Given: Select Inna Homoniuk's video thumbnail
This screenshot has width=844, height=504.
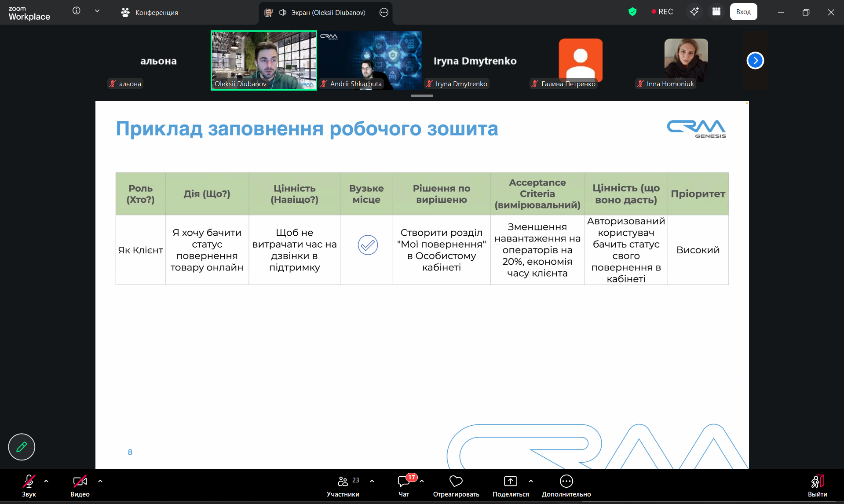Looking at the screenshot, I should point(686,60).
